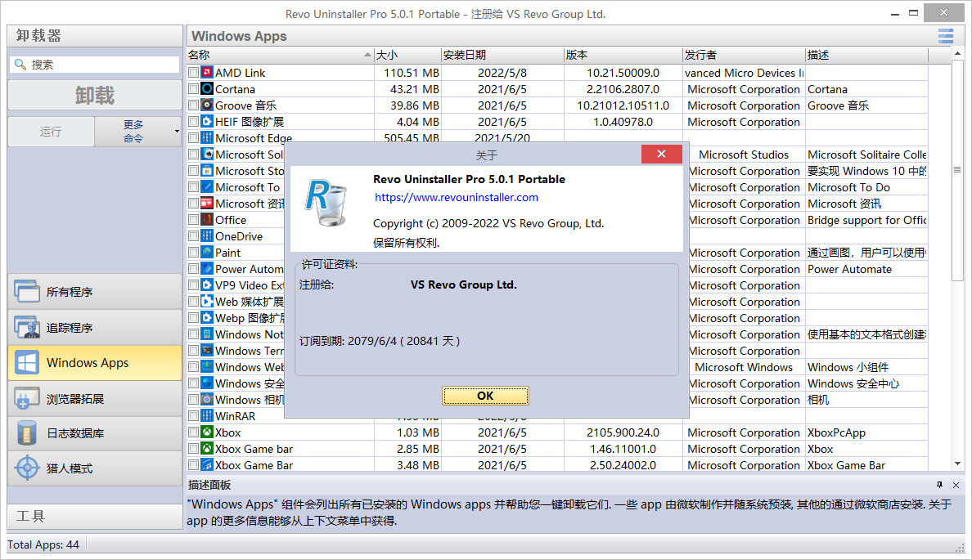This screenshot has height=560, width=972.
Task: Close the 关于 dialog with red X
Action: point(661,154)
